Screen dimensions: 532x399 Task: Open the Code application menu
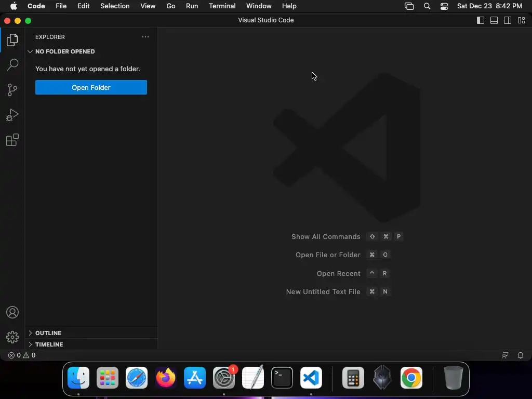pos(36,6)
